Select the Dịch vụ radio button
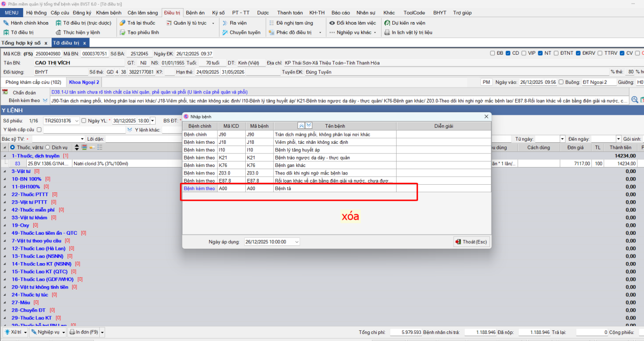The height and width of the screenshot is (341, 644). (48, 147)
